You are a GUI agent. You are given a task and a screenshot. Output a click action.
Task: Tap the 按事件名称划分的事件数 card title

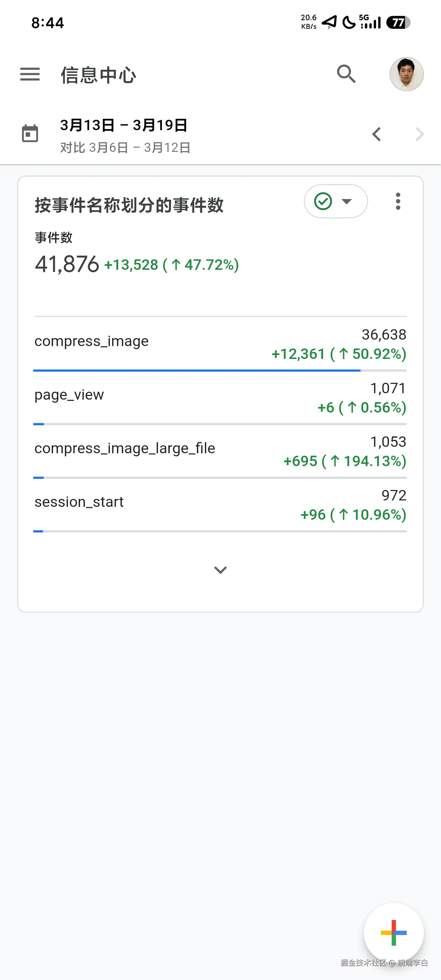(129, 205)
